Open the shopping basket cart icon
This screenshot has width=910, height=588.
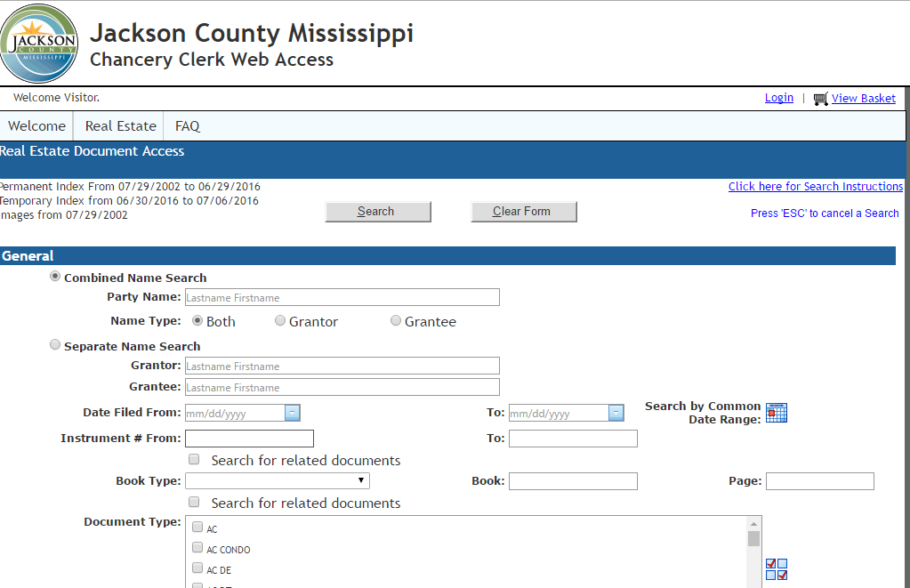coord(818,98)
